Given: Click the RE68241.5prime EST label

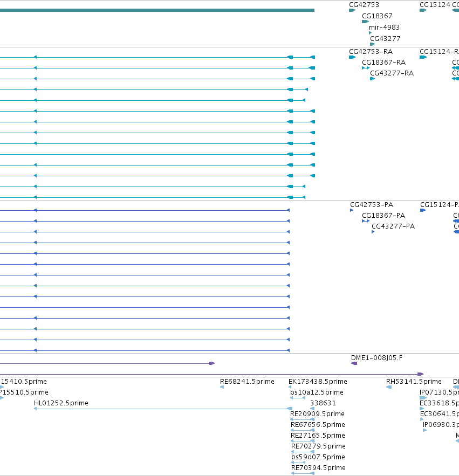Looking at the screenshot, I should (x=247, y=382).
